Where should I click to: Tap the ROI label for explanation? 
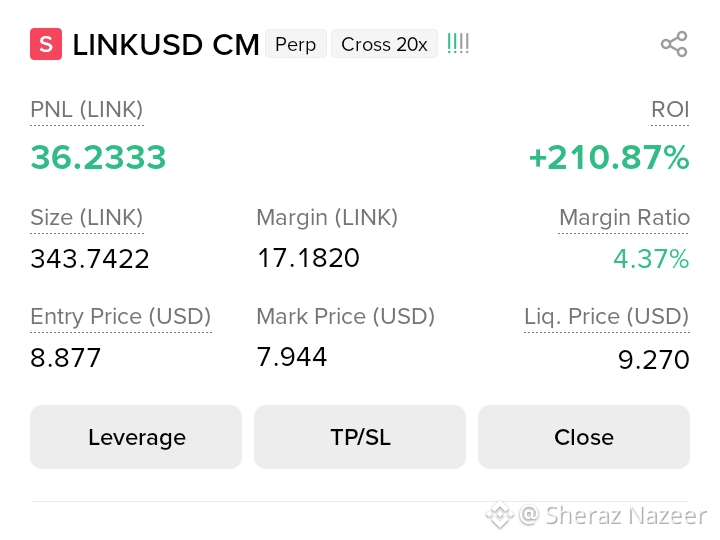click(x=670, y=110)
